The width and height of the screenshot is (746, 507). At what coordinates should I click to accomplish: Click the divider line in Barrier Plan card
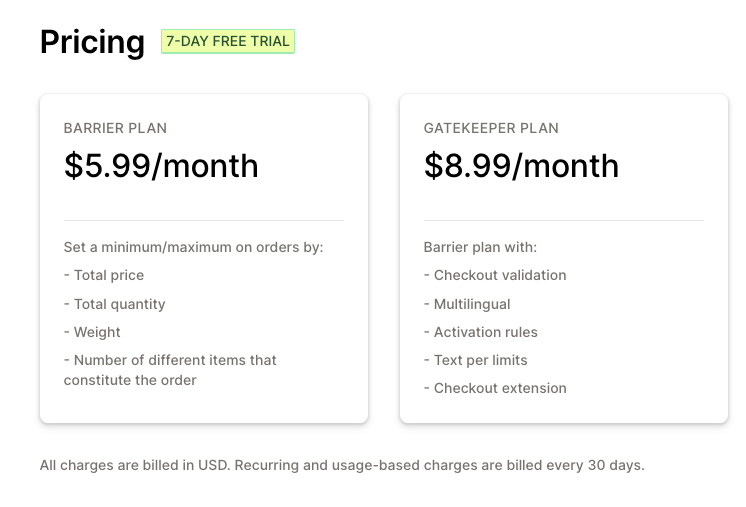pos(204,220)
